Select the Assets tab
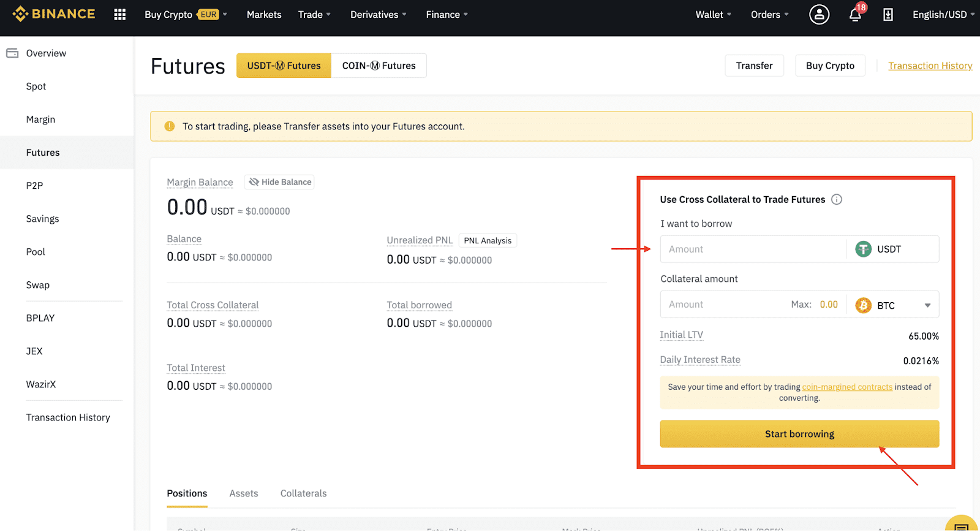This screenshot has height=532, width=980. [244, 493]
